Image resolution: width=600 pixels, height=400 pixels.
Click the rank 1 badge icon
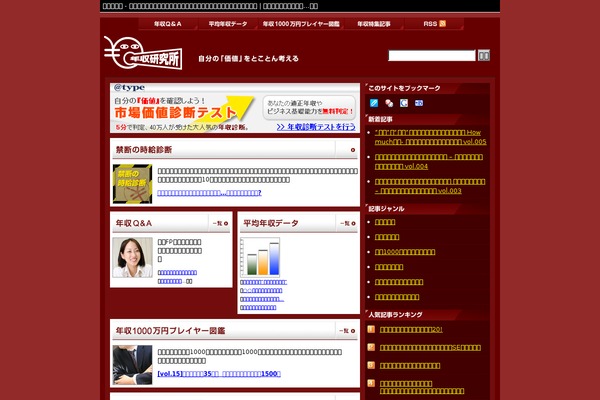coord(371,329)
